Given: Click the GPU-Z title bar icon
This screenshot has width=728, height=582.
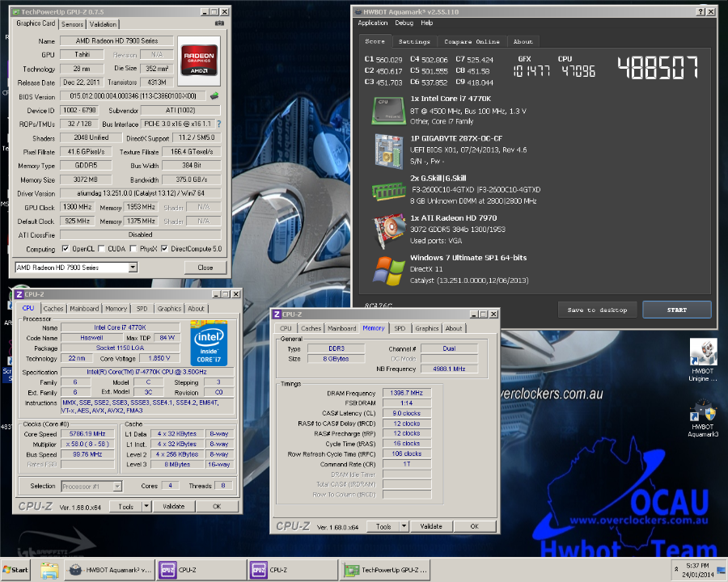Looking at the screenshot, I should [x=16, y=11].
